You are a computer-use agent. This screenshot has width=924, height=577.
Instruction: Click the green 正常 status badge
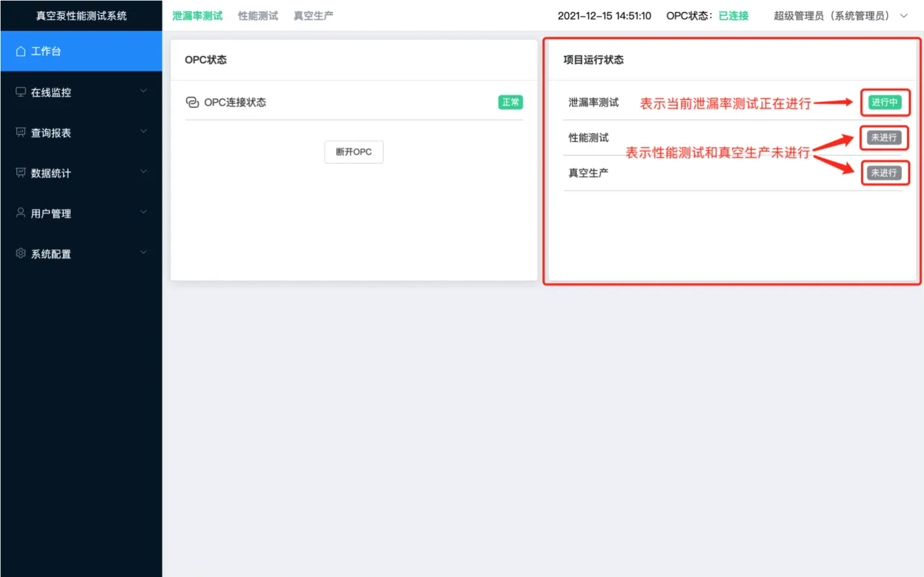(510, 102)
